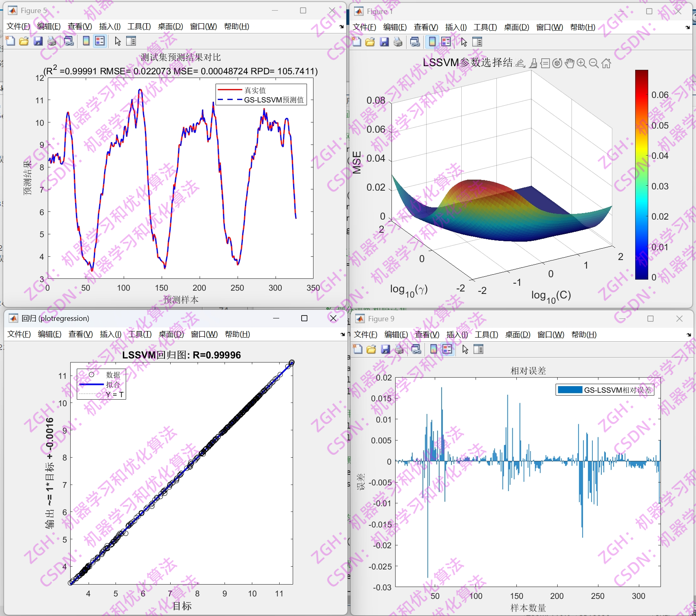Click the Link Plot icon in Figure 1
The image size is (696, 616).
(x=415, y=42)
